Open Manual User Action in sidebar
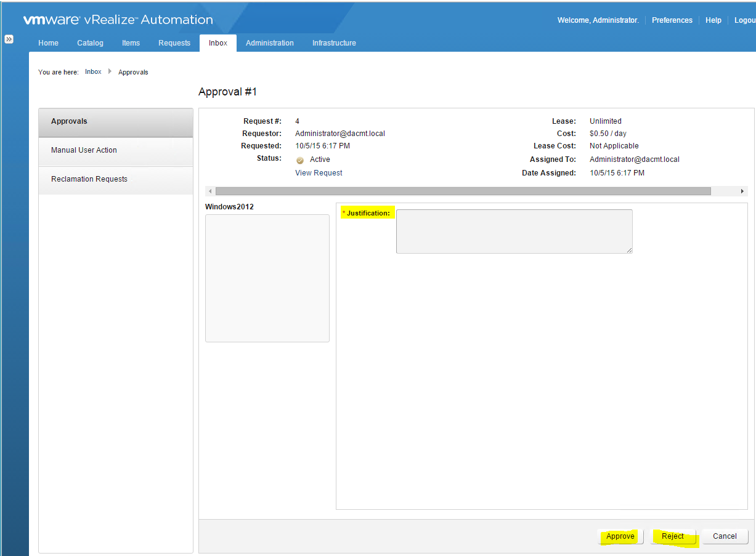 click(x=116, y=151)
